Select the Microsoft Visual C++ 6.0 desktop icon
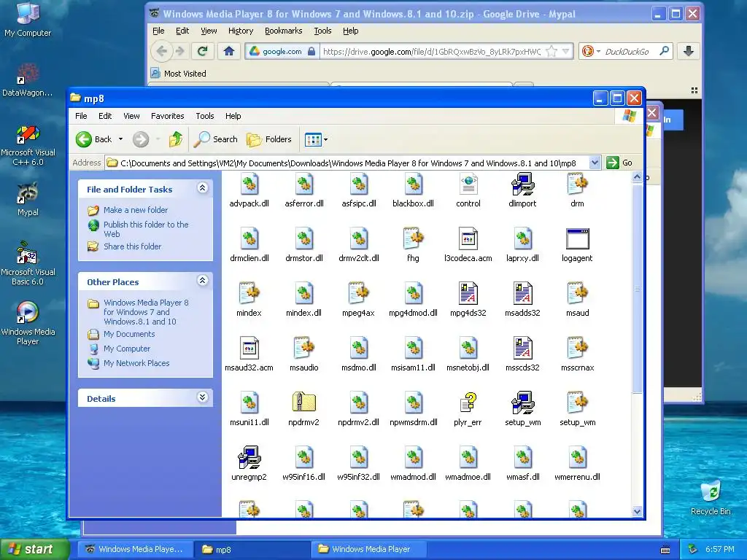Image resolution: width=747 pixels, height=560 pixels. [x=28, y=146]
